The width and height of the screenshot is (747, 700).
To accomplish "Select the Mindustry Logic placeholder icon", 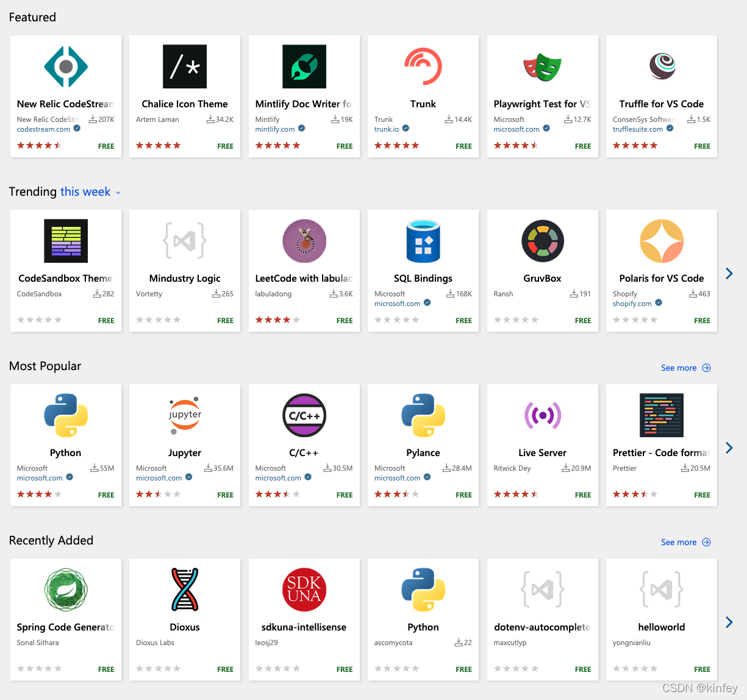I will coord(185,241).
